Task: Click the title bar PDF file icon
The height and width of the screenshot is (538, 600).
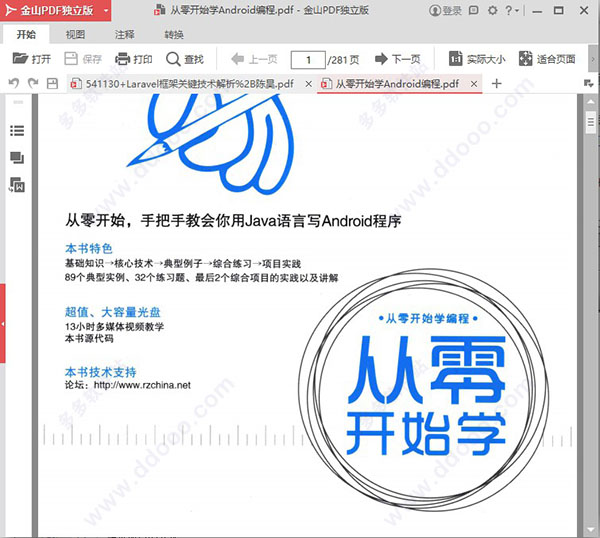Action: pyautogui.click(x=159, y=10)
